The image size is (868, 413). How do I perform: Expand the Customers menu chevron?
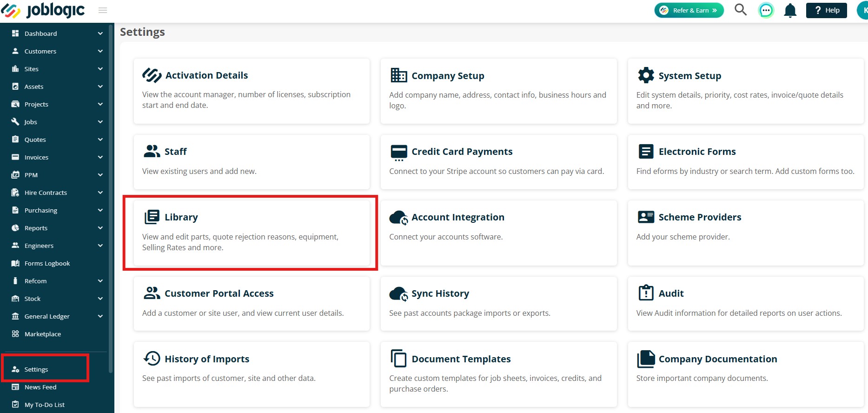(x=100, y=51)
